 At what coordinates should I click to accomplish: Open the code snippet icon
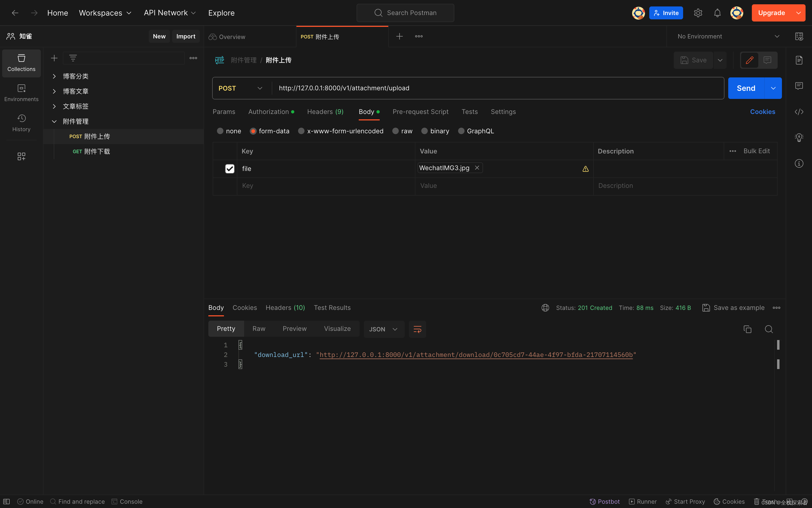pyautogui.click(x=799, y=112)
